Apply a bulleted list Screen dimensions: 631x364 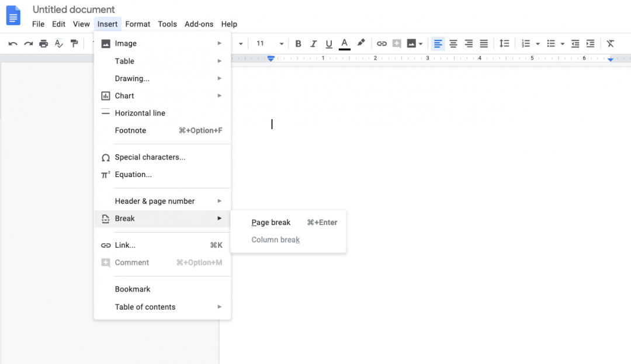click(x=551, y=43)
